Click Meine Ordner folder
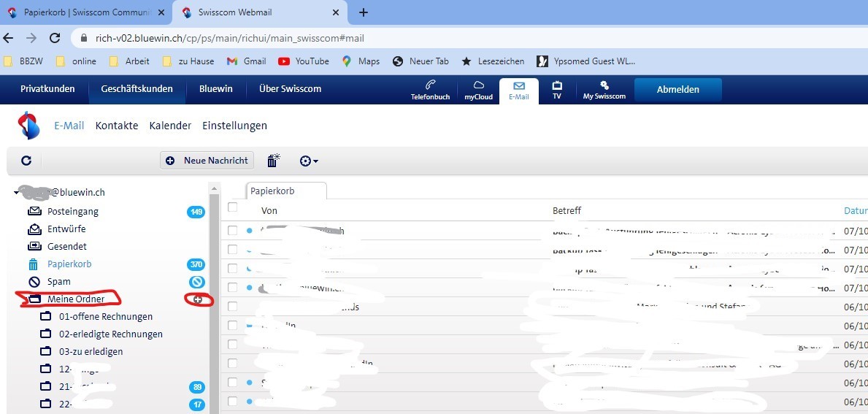 76,299
